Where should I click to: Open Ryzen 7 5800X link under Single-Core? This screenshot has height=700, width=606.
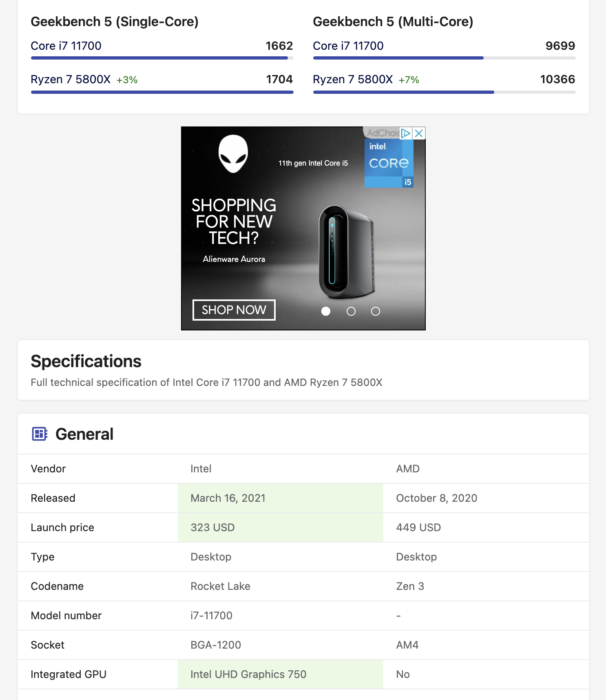[71, 79]
